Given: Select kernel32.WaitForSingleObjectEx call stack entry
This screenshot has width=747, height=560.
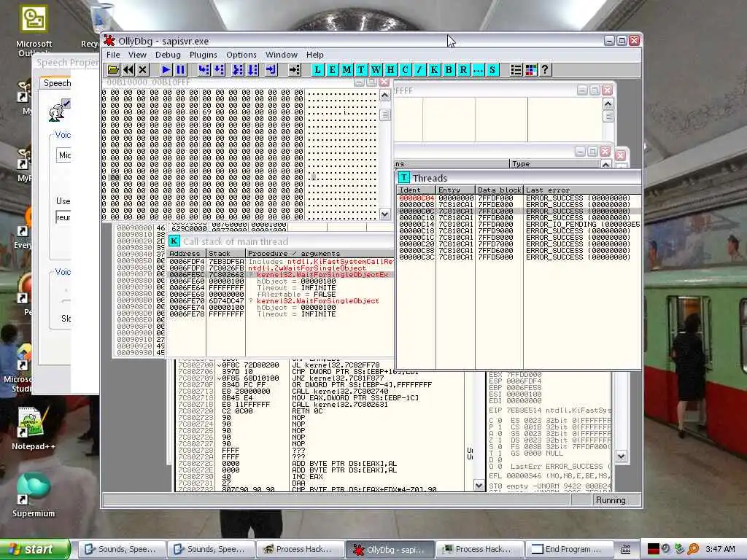Looking at the screenshot, I should [x=280, y=275].
